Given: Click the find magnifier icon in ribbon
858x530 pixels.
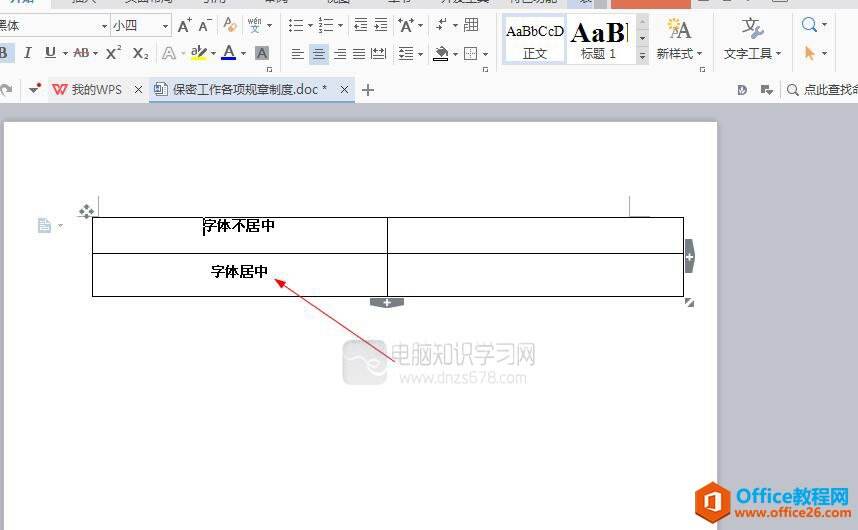Looking at the screenshot, I should tap(809, 25).
